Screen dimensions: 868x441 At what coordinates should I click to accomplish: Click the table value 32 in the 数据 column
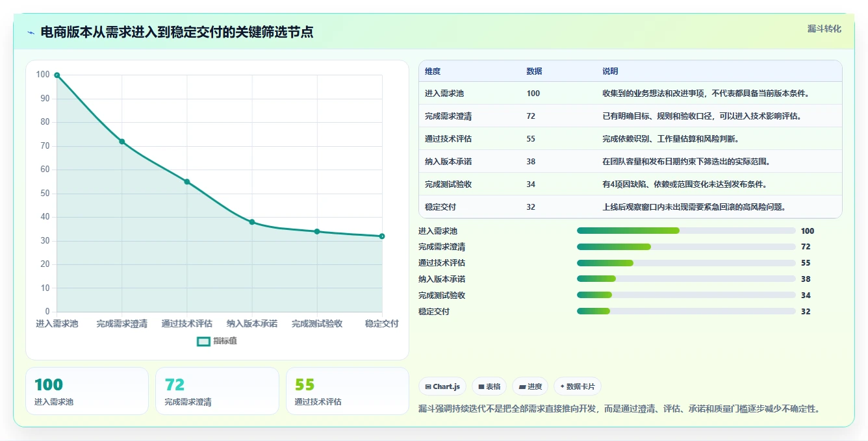tap(531, 207)
